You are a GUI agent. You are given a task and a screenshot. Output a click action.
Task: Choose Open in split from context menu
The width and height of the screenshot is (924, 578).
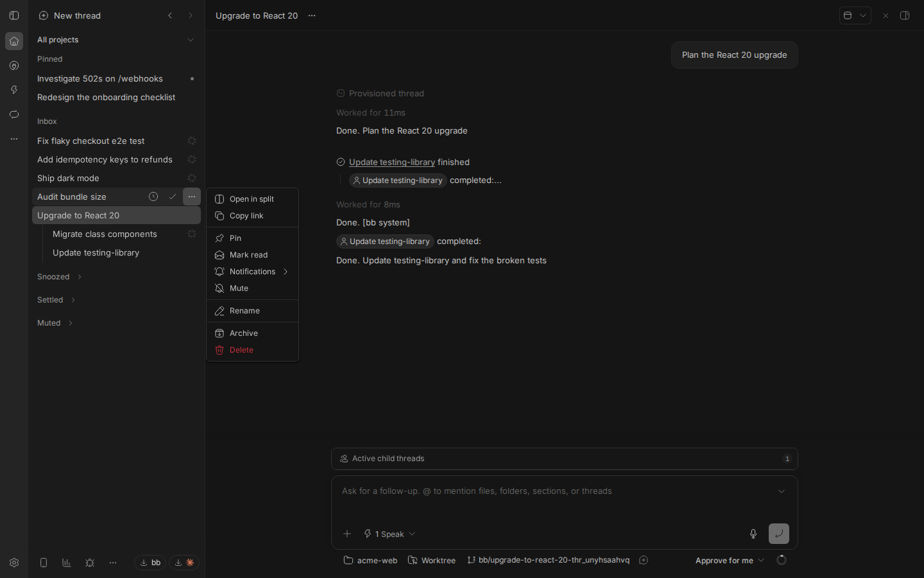[x=253, y=199]
